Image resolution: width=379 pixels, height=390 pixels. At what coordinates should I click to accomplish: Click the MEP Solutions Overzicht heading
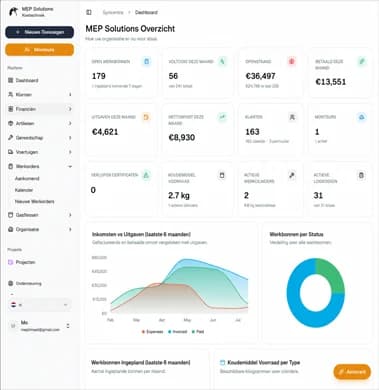pos(130,29)
